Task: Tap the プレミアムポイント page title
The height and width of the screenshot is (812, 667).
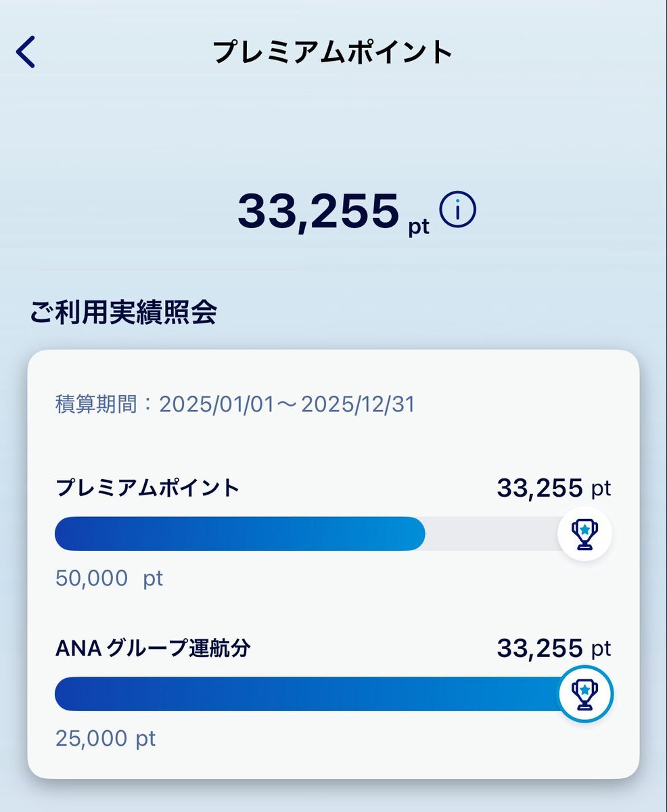Action: pos(333,53)
